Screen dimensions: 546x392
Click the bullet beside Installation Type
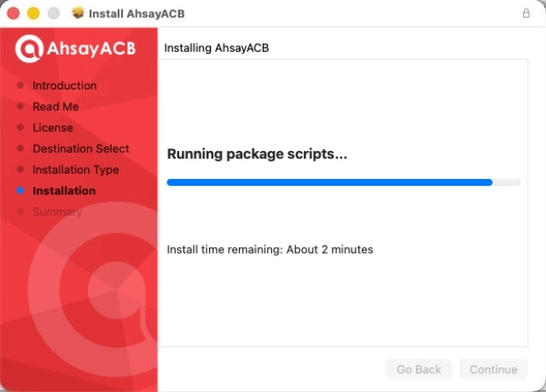tap(20, 170)
